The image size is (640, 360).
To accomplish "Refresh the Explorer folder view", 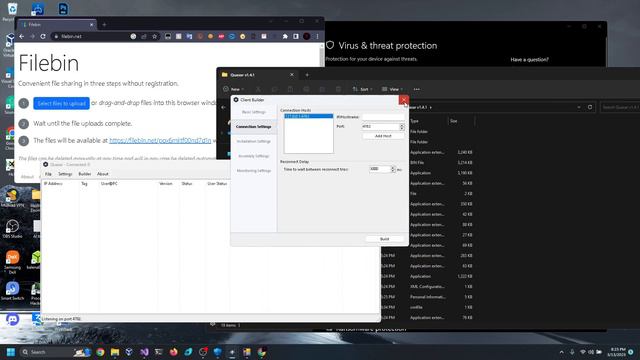I will [x=590, y=107].
